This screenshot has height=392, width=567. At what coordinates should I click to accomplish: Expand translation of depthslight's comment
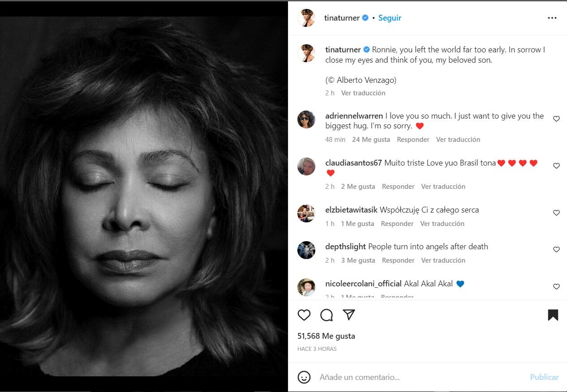443,260
